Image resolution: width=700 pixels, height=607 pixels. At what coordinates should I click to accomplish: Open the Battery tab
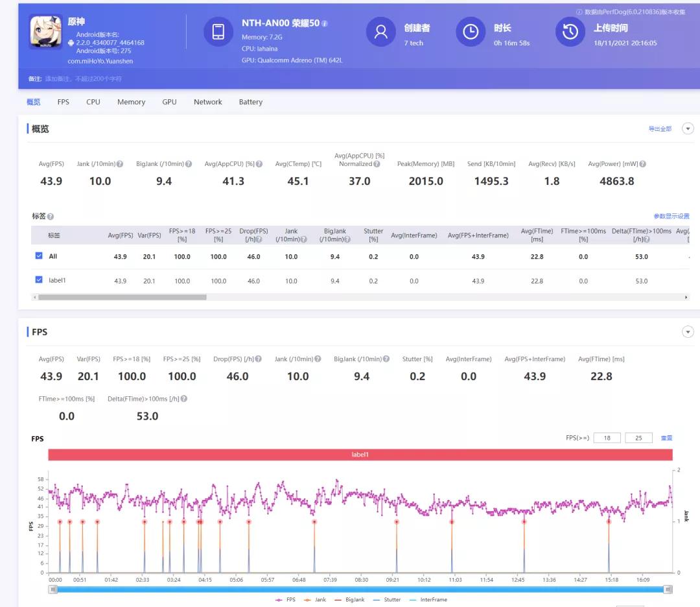(x=250, y=102)
